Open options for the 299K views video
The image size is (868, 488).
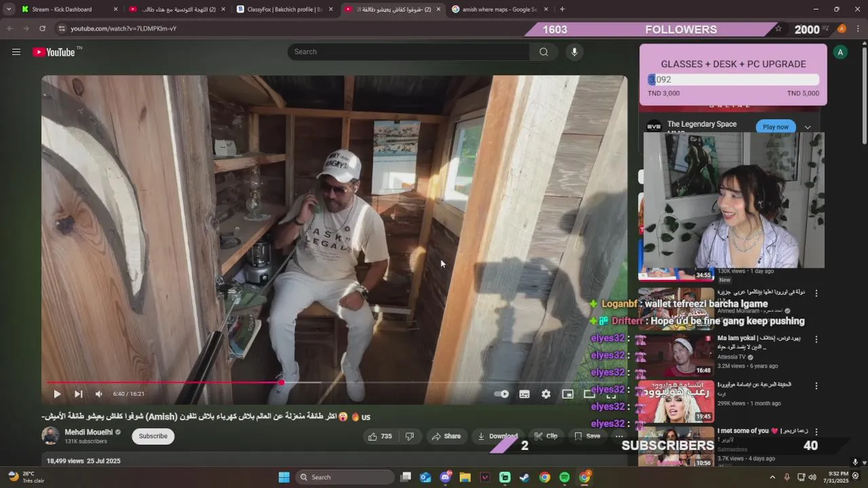pyautogui.click(x=816, y=386)
